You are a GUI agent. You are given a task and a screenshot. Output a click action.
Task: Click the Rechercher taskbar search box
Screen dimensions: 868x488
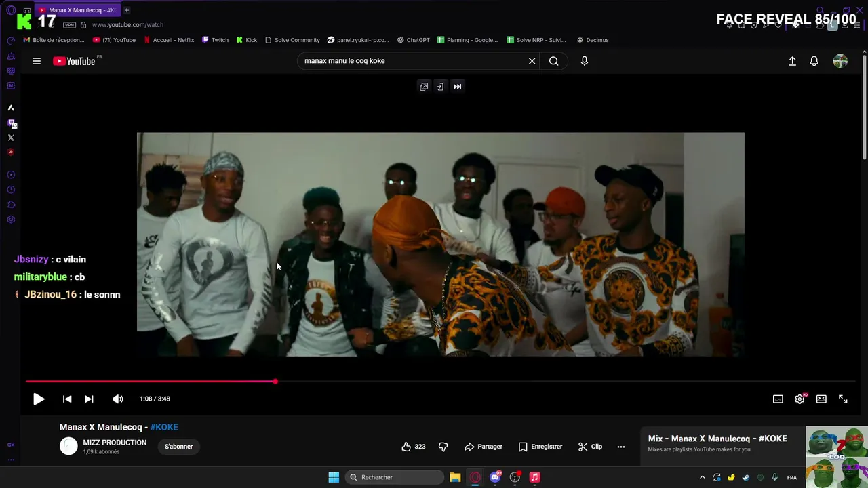point(395,477)
